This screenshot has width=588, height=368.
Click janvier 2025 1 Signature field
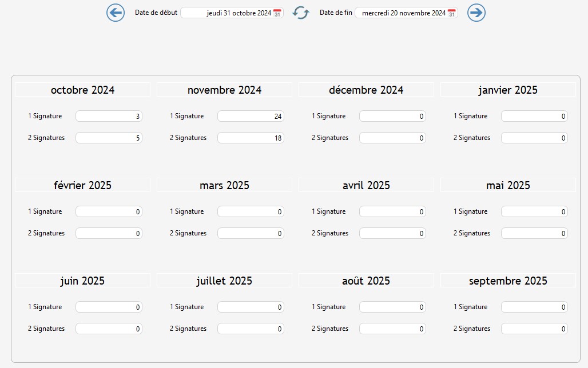(x=534, y=117)
